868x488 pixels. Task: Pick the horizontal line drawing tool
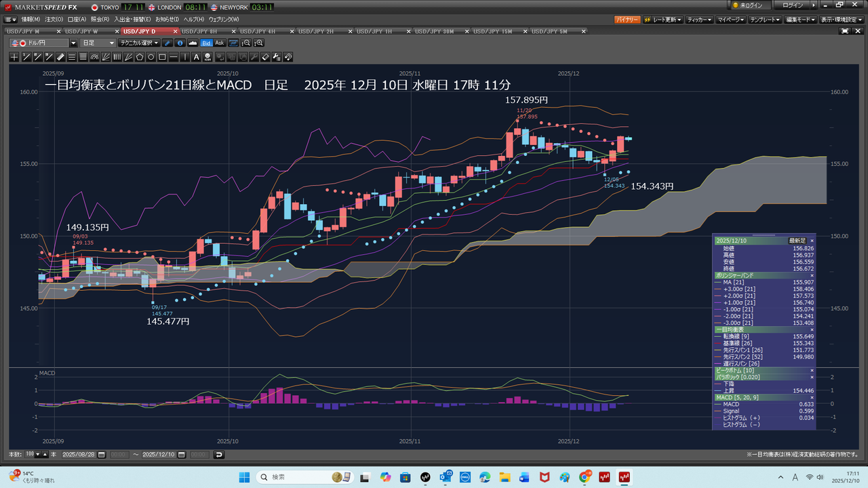tap(174, 57)
